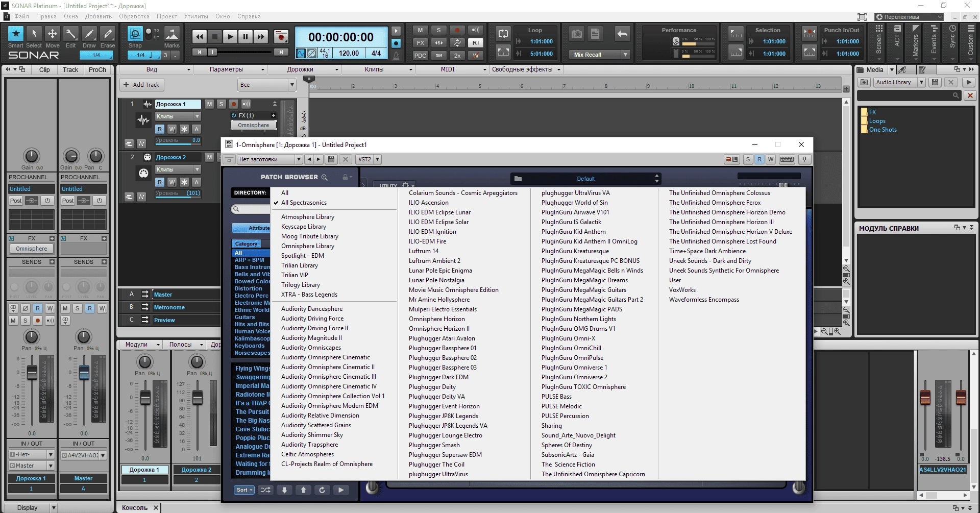Open the VST2 dropdown in plugin window
The image size is (980, 513).
tap(369, 159)
